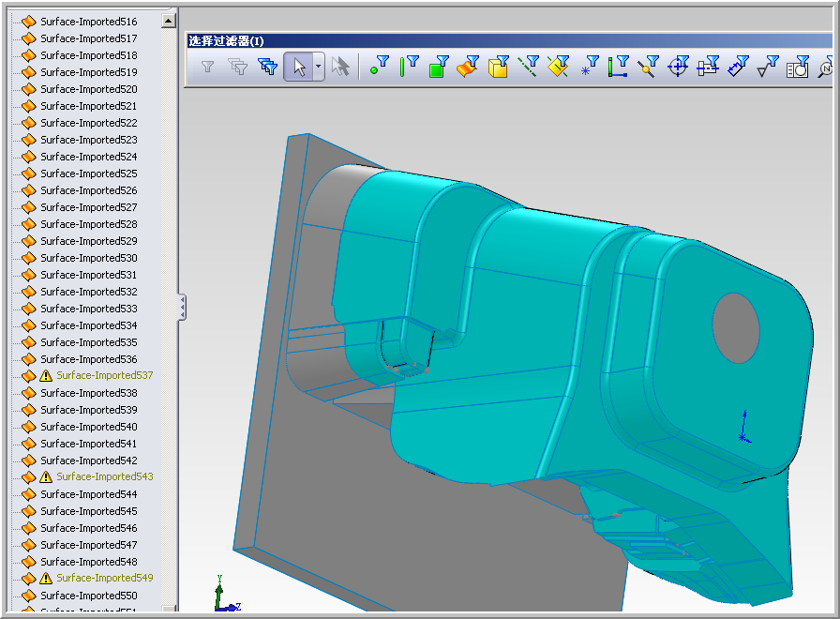Image resolution: width=840 pixels, height=619 pixels.
Task: Enable Filter Solid Bodies yellow cube icon
Action: [x=498, y=67]
